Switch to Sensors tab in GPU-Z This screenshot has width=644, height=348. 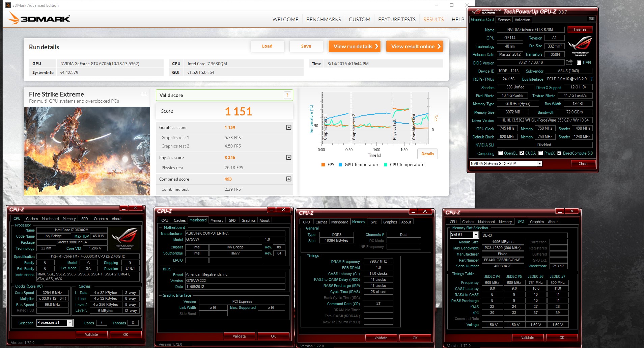504,20
